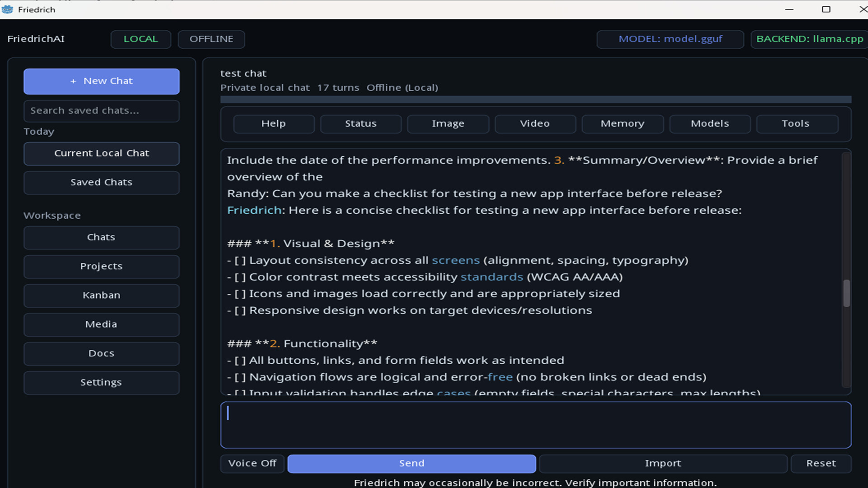This screenshot has width=868, height=488.
Task: Show the Status panel
Action: [x=361, y=124]
